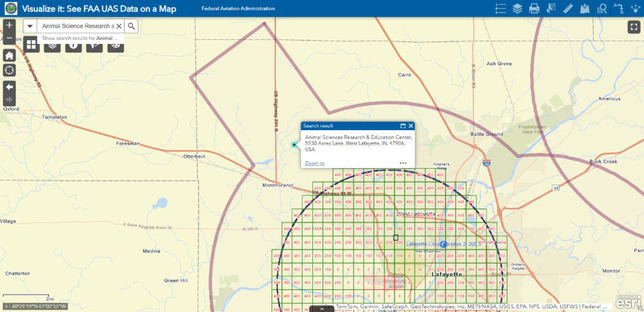The width and height of the screenshot is (644, 312).
Task: Open the Share widget
Action: [x=635, y=8]
